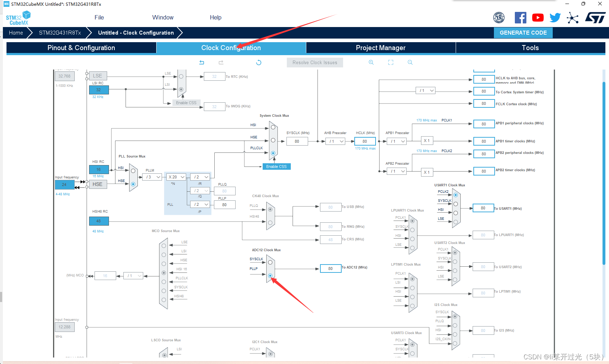Select PLLQ in CK48 Clock Mux

270,209
